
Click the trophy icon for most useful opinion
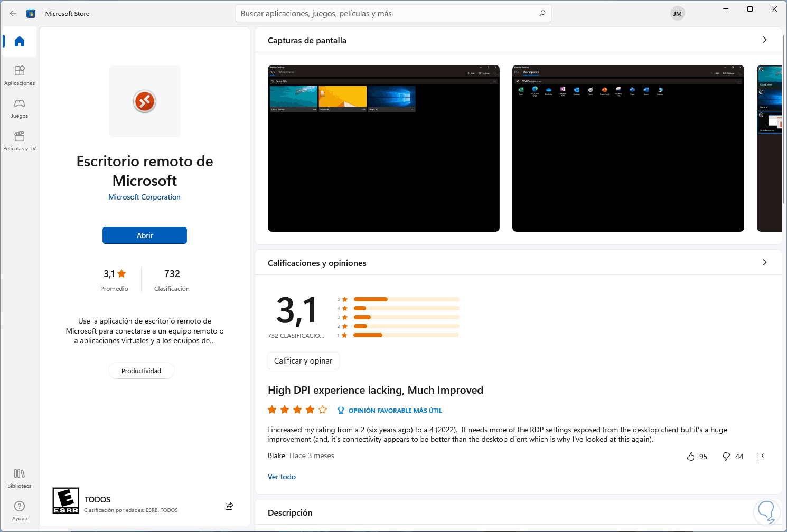[x=341, y=410]
